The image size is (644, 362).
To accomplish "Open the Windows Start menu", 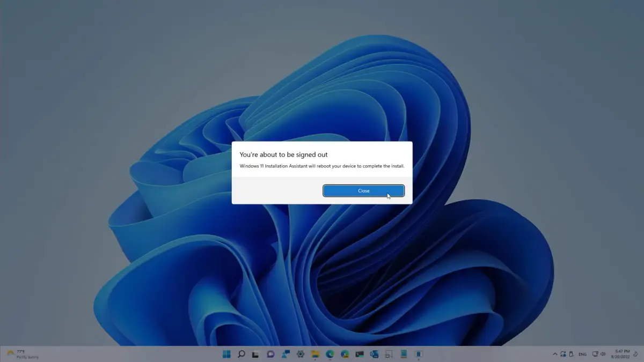I will coord(226,354).
